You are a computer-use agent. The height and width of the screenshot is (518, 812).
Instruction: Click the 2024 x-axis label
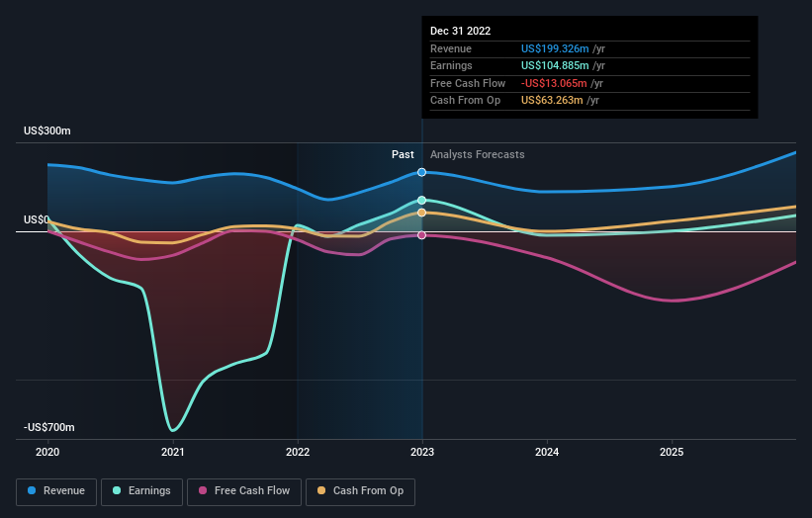click(x=547, y=453)
